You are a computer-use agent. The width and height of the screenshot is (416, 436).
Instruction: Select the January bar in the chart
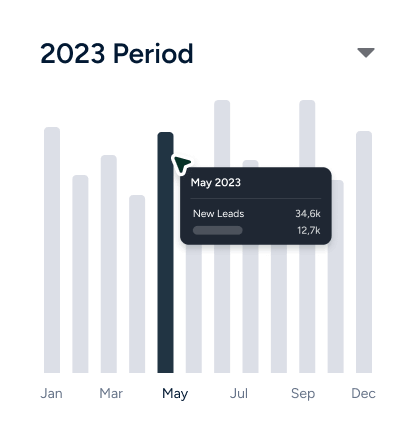pos(52,250)
